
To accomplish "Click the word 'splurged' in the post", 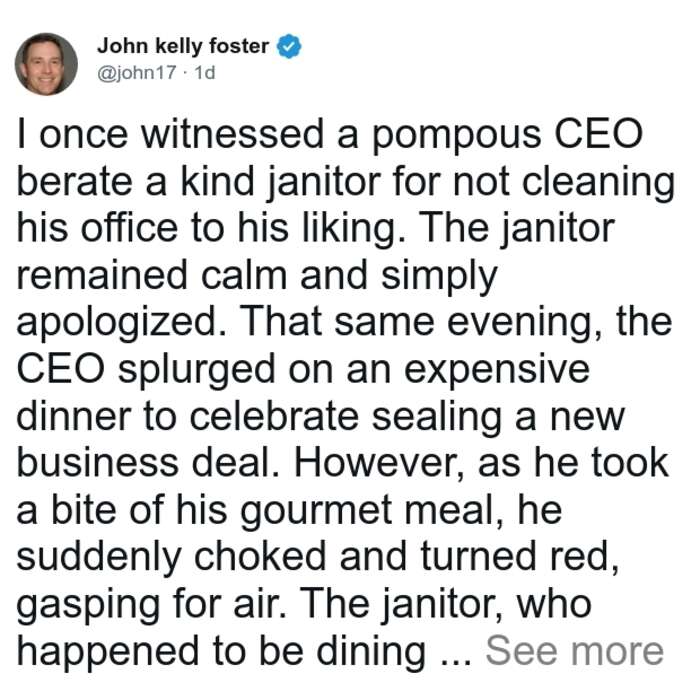I will pos(196,371).
